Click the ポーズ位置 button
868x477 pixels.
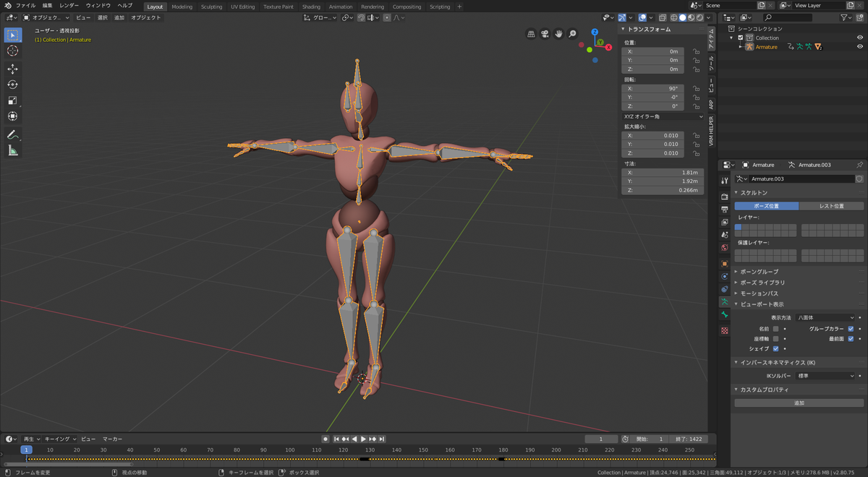point(767,206)
